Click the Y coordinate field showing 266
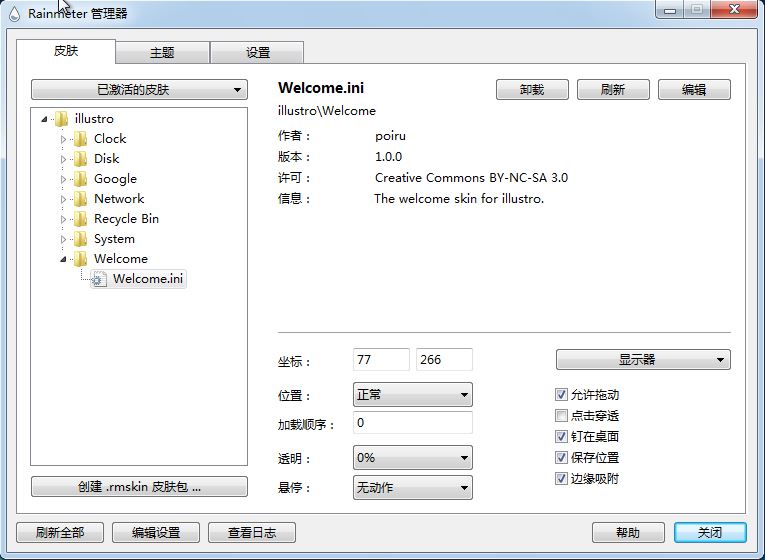The height and width of the screenshot is (560, 765). tap(444, 360)
